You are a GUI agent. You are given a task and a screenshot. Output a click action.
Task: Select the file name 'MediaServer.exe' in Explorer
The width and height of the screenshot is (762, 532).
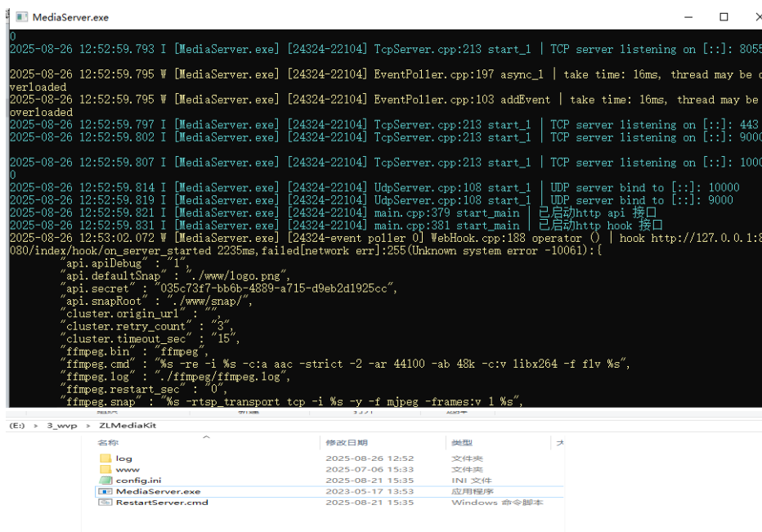tap(158, 491)
